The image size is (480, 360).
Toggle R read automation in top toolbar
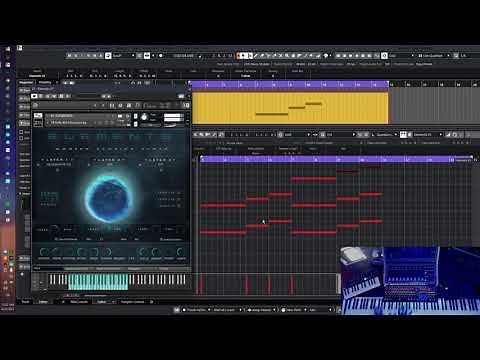88,55
